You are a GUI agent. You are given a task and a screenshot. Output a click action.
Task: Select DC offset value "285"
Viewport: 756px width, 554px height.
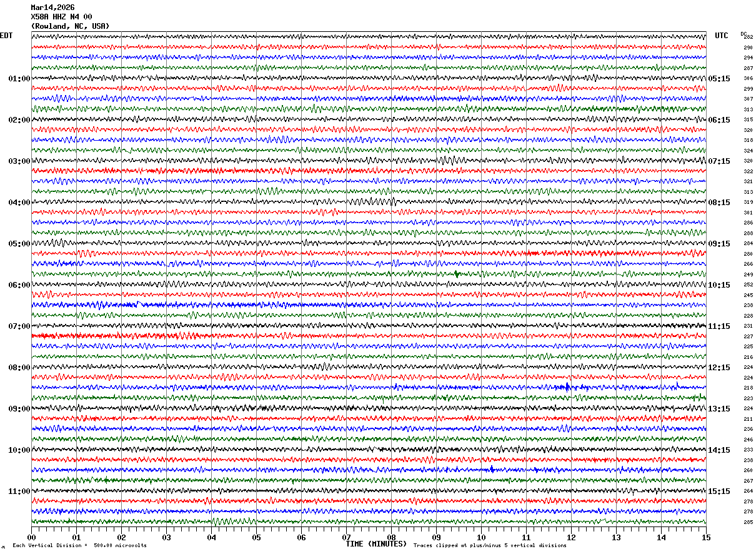[x=748, y=522]
